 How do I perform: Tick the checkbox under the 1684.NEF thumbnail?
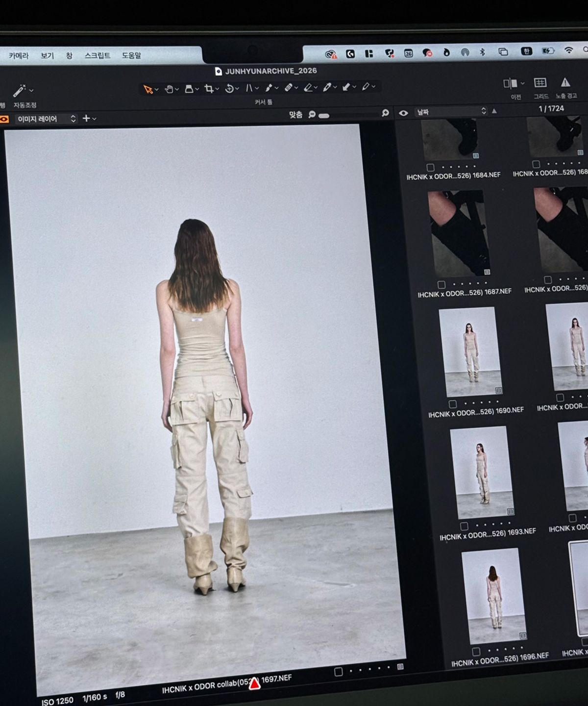(430, 167)
